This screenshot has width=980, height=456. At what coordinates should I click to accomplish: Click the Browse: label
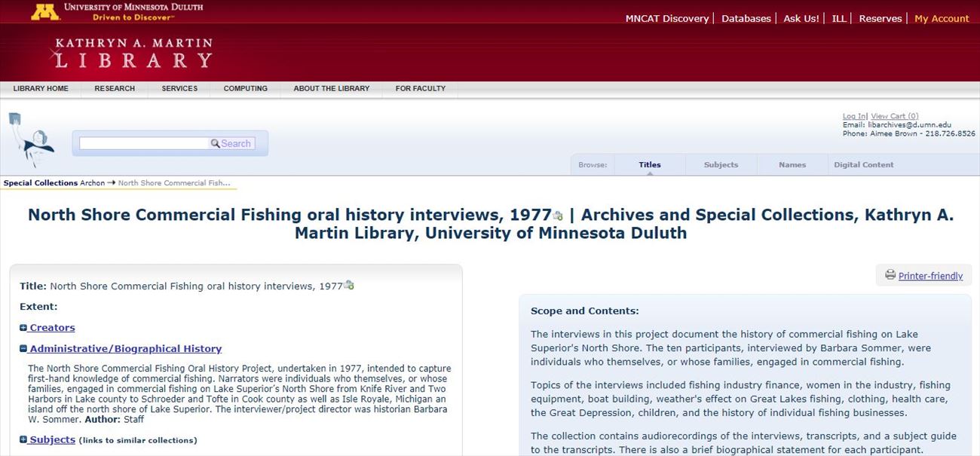click(x=593, y=165)
